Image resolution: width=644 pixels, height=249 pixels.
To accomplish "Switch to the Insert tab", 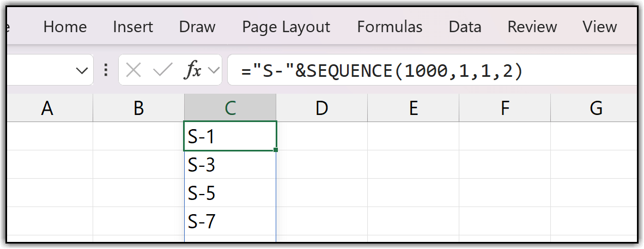I will coord(133,27).
